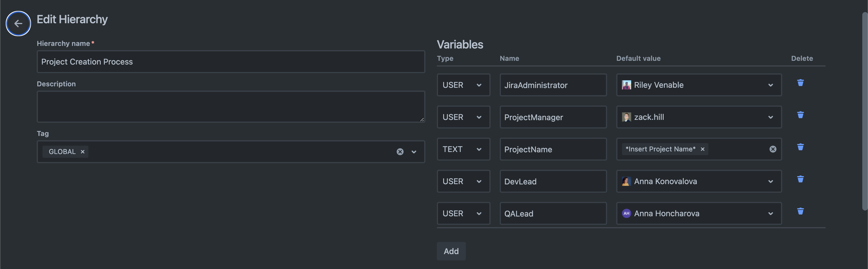868x269 pixels.
Task: Click the back arrow button
Action: tap(18, 24)
